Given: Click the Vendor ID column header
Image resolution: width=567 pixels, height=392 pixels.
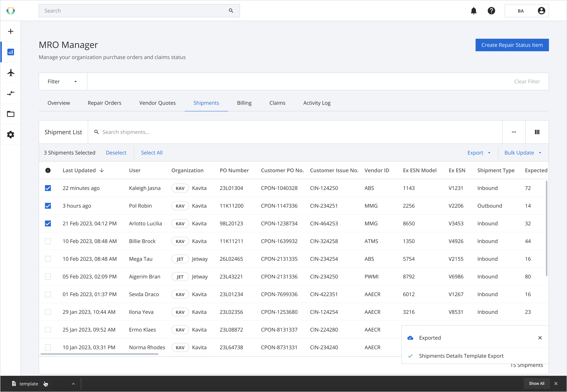Looking at the screenshot, I should point(377,170).
